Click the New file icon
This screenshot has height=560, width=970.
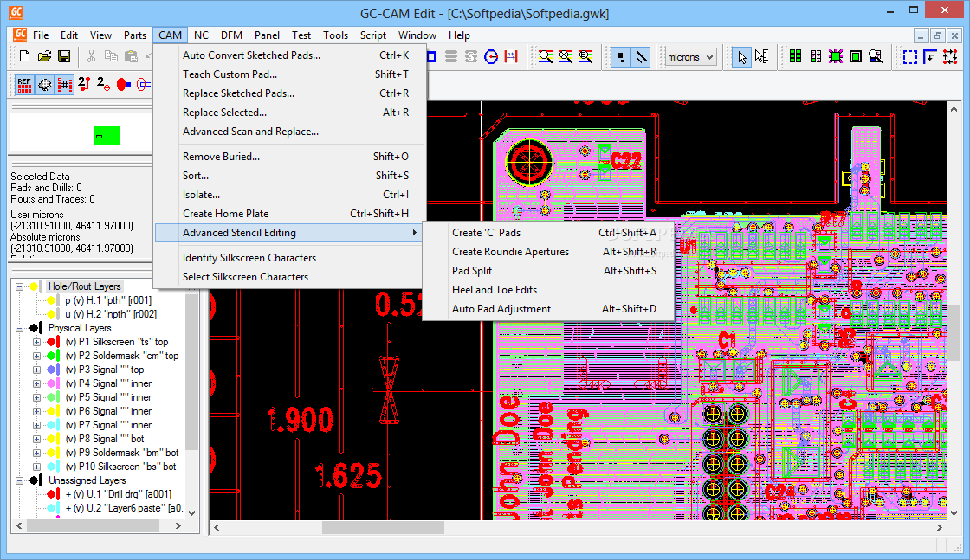pos(25,57)
